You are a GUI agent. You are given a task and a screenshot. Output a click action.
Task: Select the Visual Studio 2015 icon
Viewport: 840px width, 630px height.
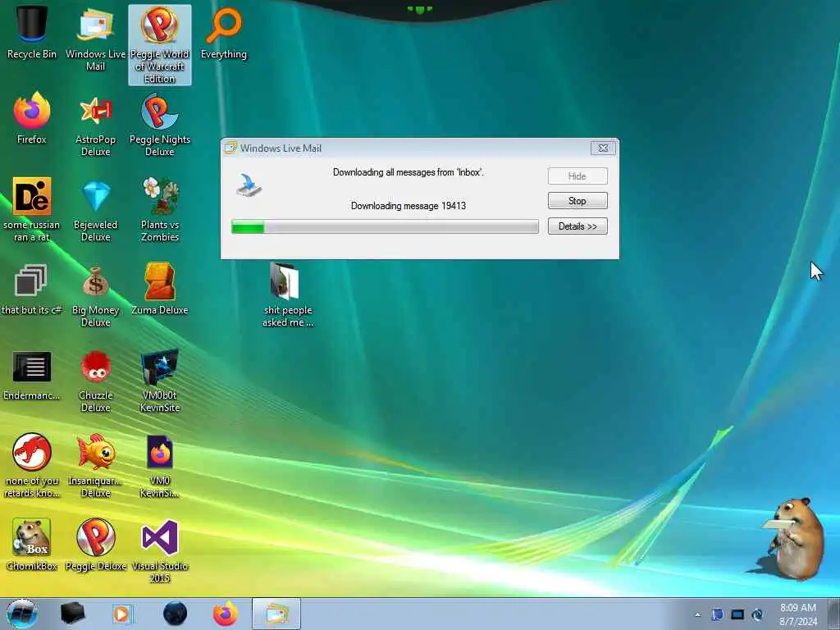click(160, 550)
